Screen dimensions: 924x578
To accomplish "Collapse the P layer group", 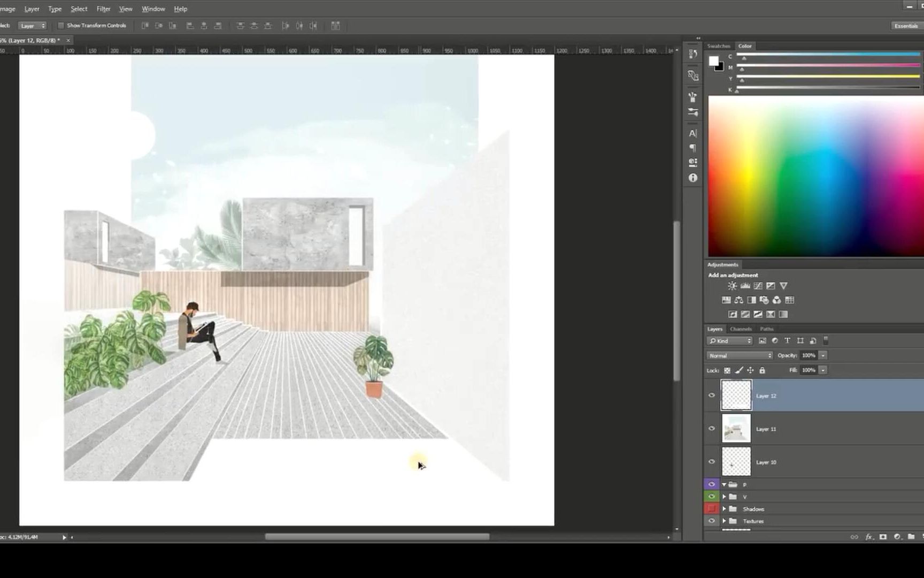I will (x=725, y=484).
